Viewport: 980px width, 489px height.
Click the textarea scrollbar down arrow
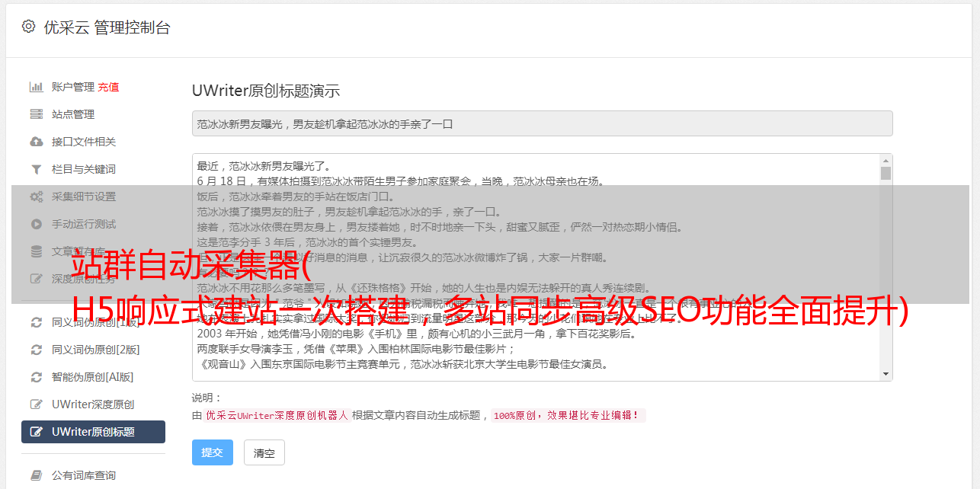pyautogui.click(x=886, y=374)
